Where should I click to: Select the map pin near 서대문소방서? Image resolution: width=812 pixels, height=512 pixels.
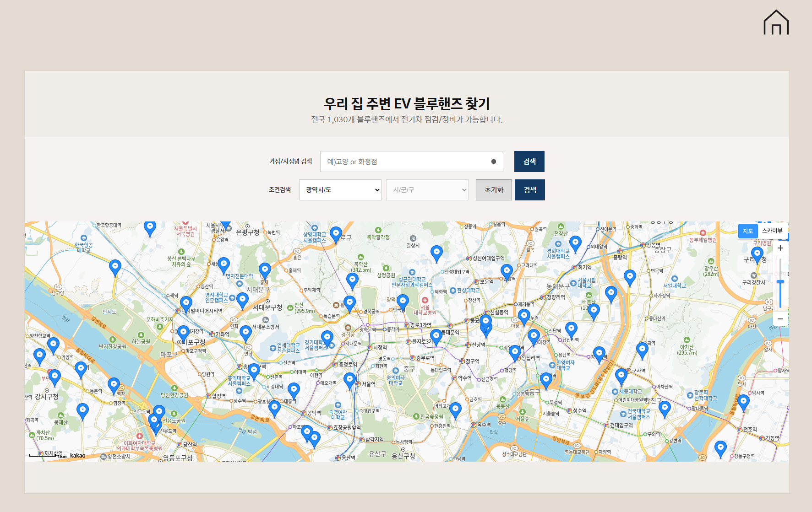(x=245, y=334)
